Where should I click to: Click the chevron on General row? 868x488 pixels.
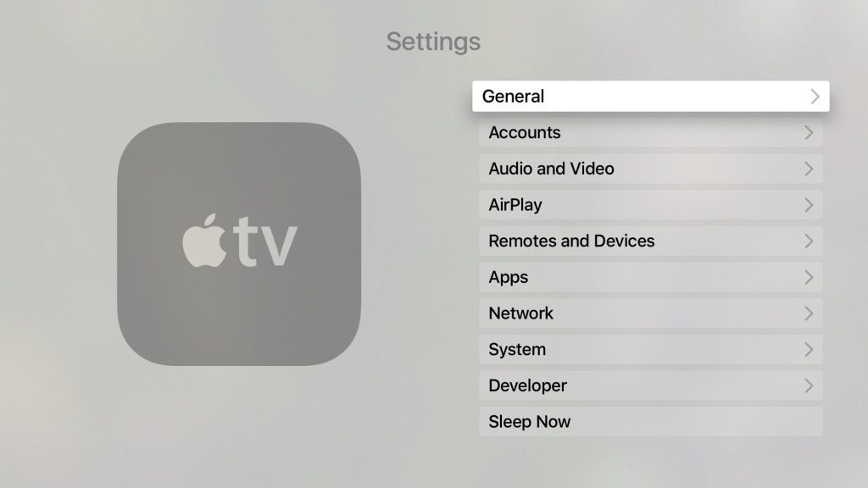click(x=815, y=97)
